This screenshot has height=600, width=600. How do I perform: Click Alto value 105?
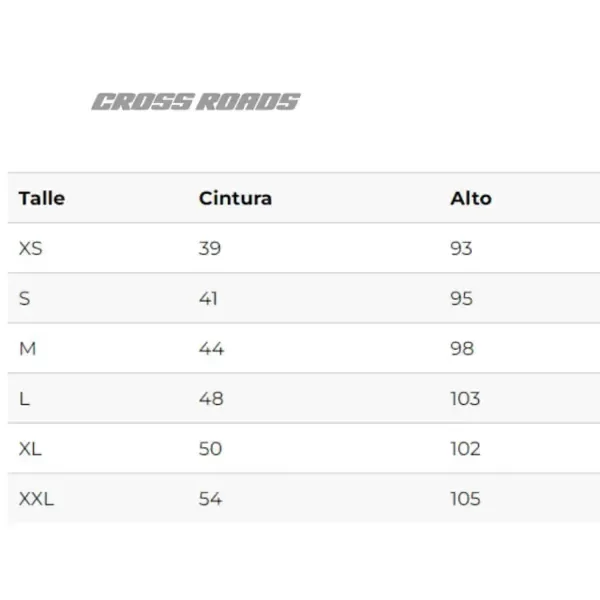pos(465,498)
